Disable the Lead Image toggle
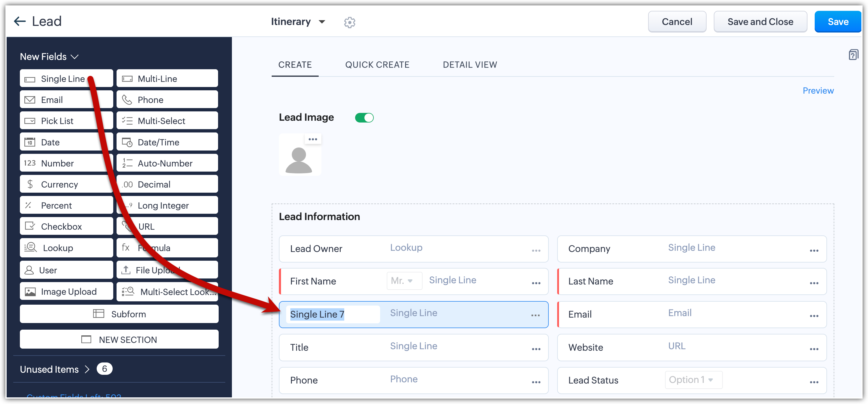Screen dimensions: 868x404 coord(364,118)
